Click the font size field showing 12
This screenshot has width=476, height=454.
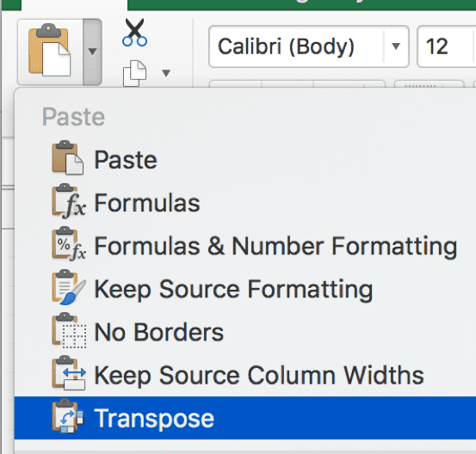click(446, 46)
